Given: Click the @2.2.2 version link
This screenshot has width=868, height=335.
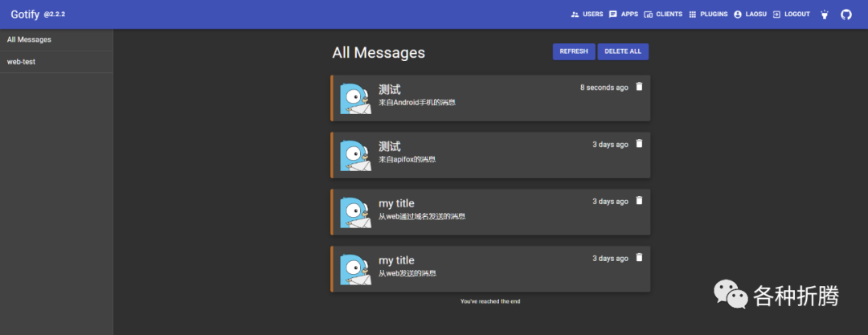Looking at the screenshot, I should pos(55,14).
